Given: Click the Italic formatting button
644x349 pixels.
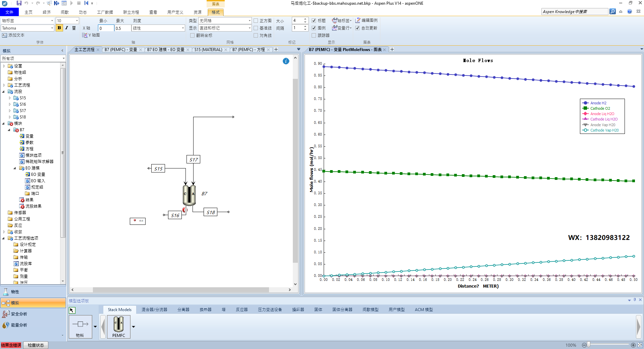Looking at the screenshot, I should pyautogui.click(x=67, y=28).
